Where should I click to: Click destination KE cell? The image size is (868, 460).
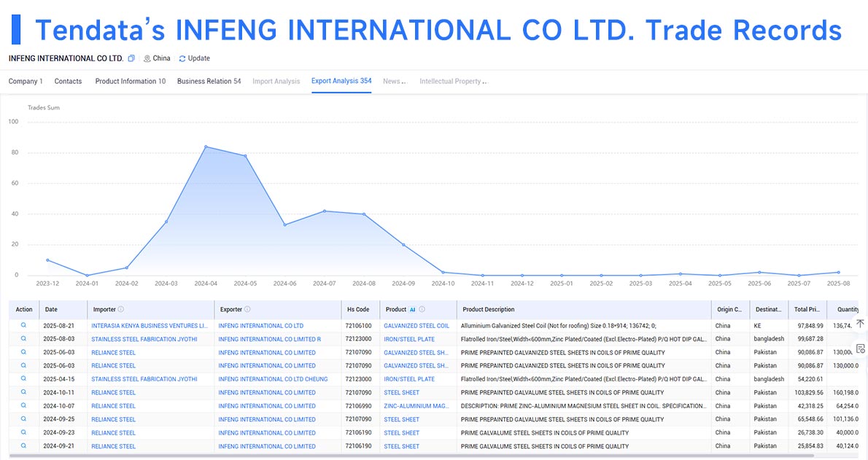[758, 325]
